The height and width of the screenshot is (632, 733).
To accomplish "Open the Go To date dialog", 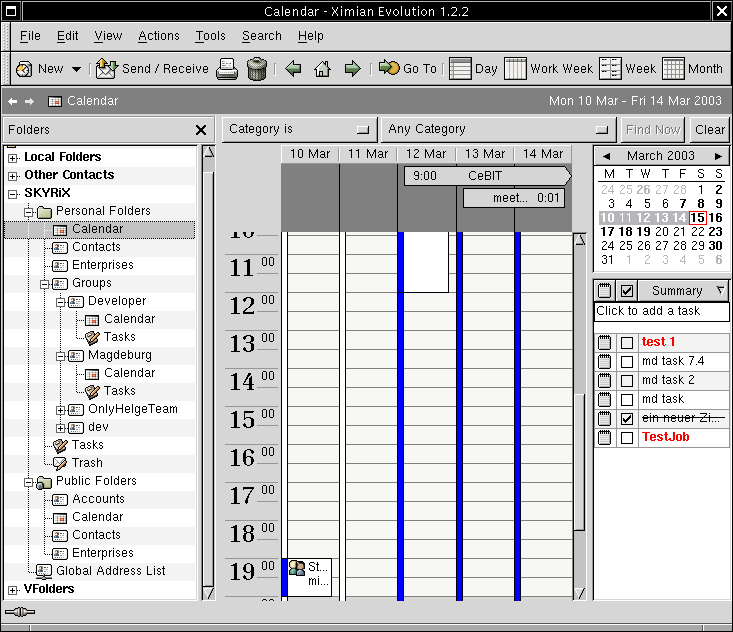I will (408, 69).
